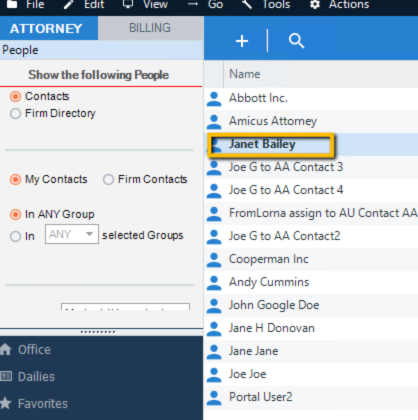Select the Abbott Inc. contact
Image resolution: width=418 pixels, height=420 pixels.
pos(258,98)
